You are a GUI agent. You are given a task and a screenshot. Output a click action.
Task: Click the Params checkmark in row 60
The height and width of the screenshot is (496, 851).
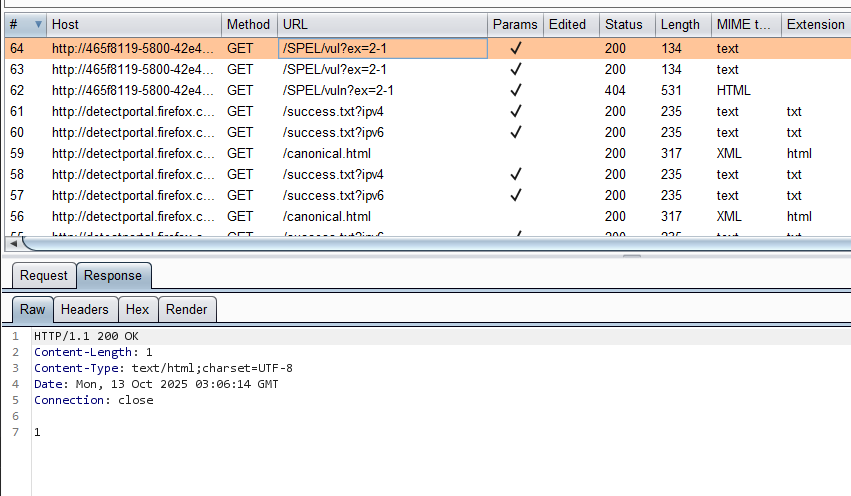click(516, 132)
